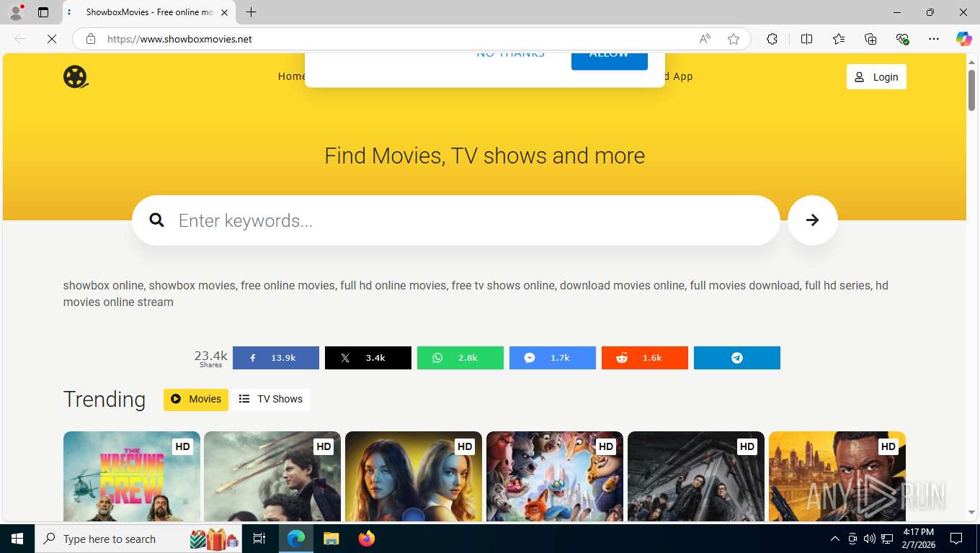
Task: Open a new browser tab
Action: pyautogui.click(x=251, y=12)
